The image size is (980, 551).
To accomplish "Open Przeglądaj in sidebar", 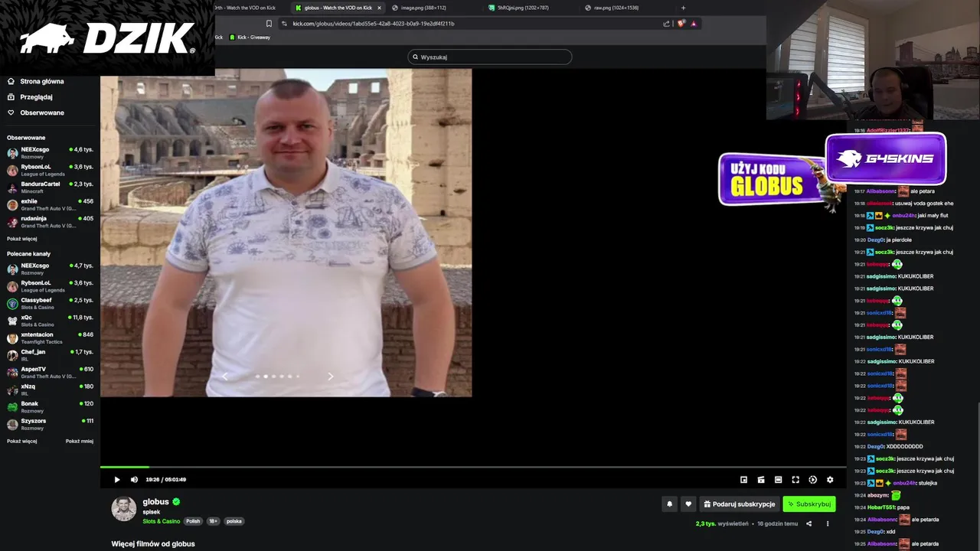I will 31,97.
